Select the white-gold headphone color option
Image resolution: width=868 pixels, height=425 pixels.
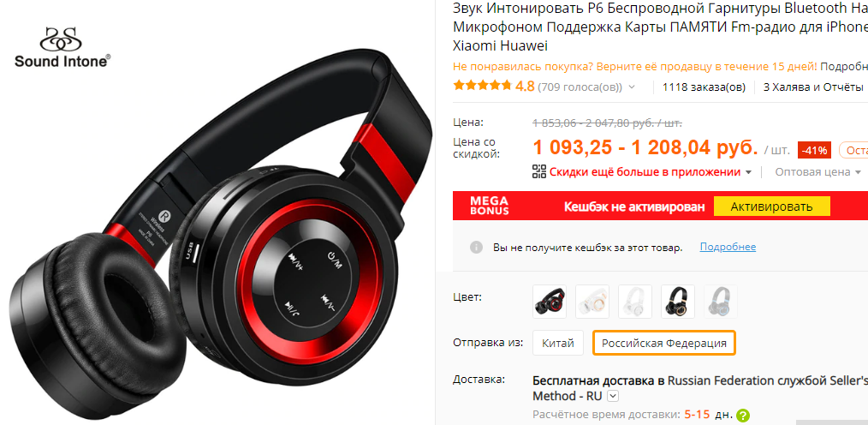pyautogui.click(x=592, y=302)
